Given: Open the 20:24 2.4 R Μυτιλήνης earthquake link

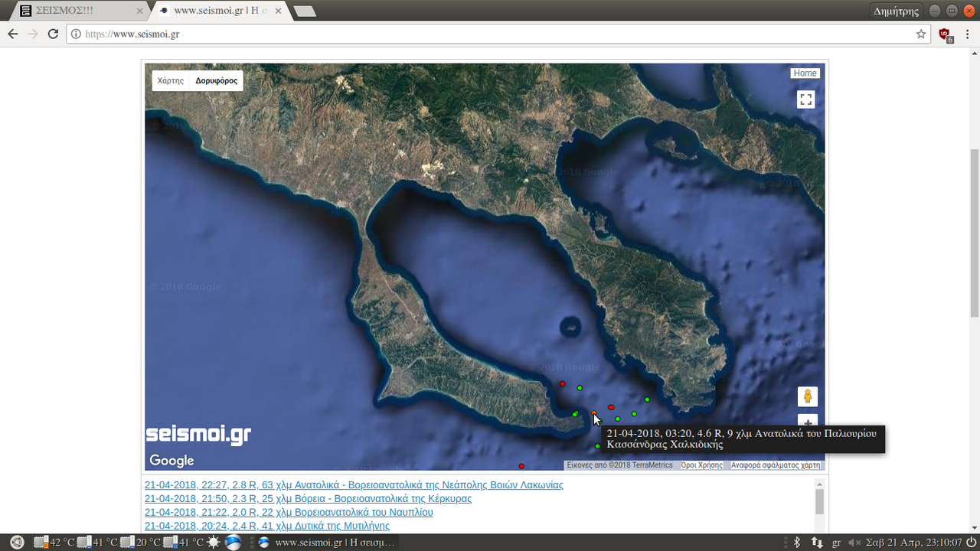Looking at the screenshot, I should pos(267,527).
